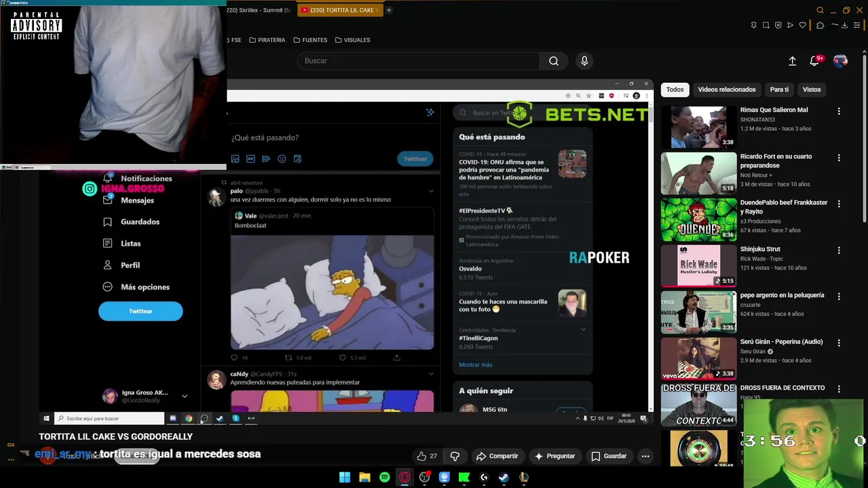The width and height of the screenshot is (868, 488).
Task: Select Para ti filter chip
Action: (x=779, y=89)
